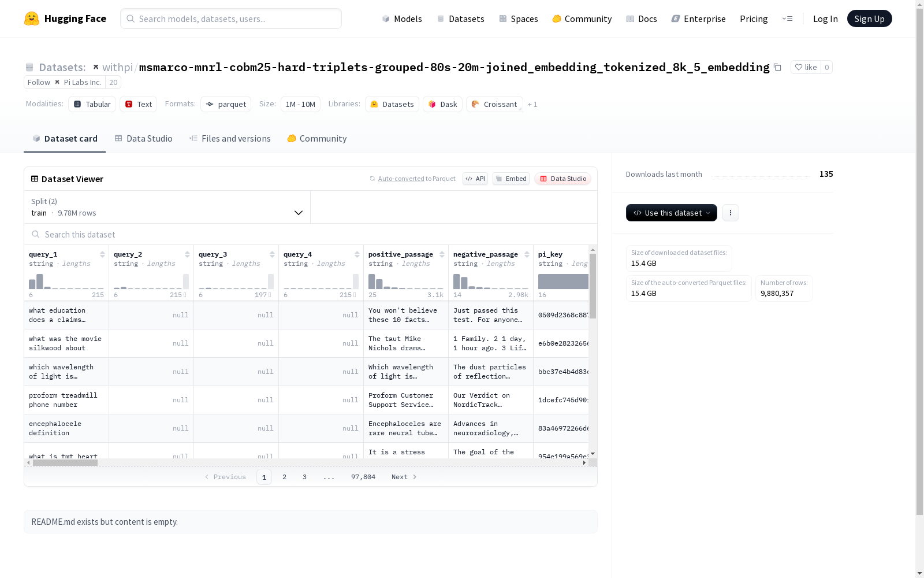
Task: Click the Hugging Face logo icon
Action: point(32,18)
